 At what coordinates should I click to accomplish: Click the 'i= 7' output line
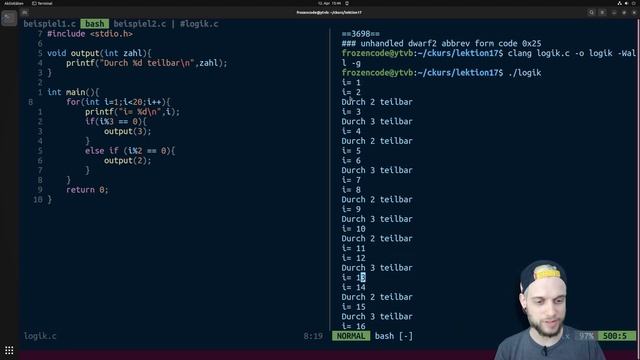pos(351,180)
